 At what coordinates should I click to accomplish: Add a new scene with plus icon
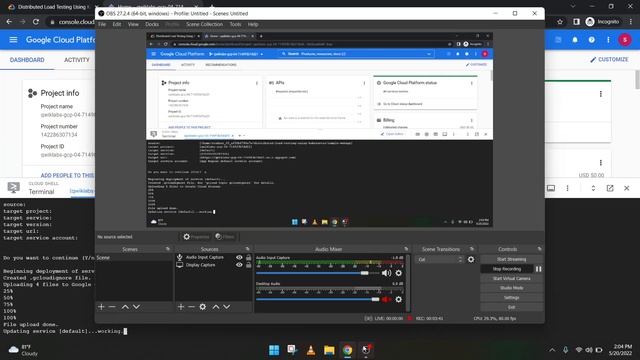pos(101,307)
